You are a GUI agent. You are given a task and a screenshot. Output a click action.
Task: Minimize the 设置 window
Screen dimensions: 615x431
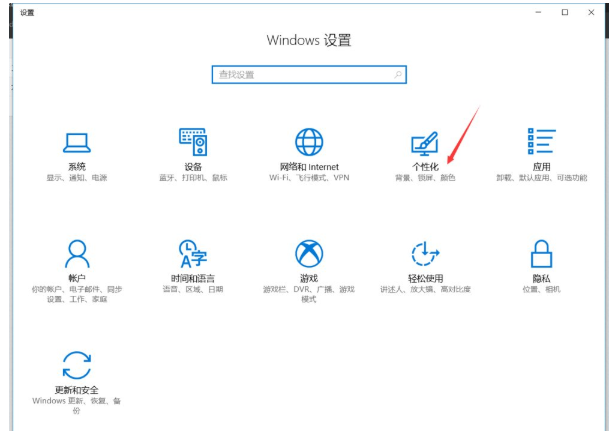(538, 13)
